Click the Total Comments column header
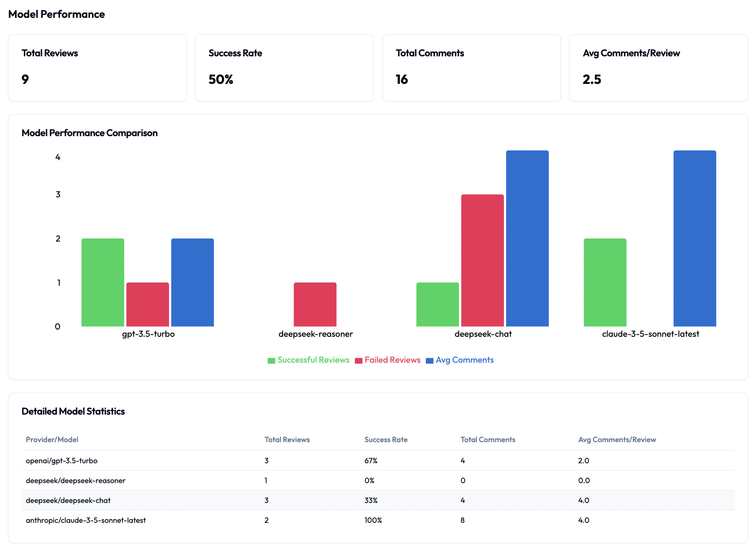Image resolution: width=756 pixels, height=552 pixels. pos(488,440)
